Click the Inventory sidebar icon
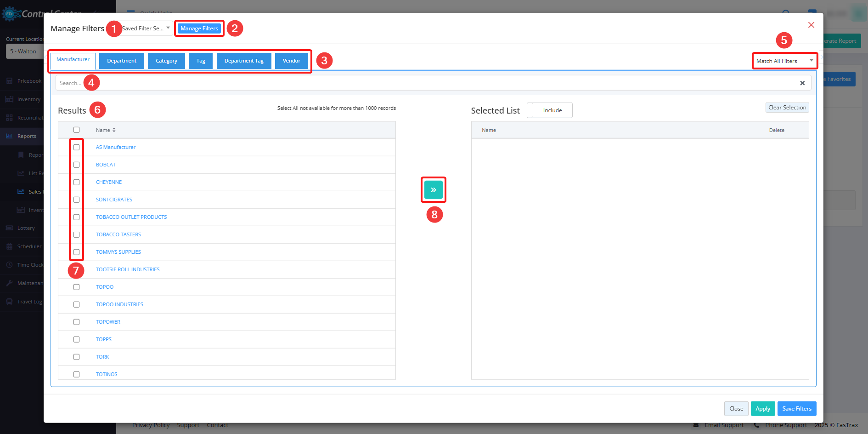The height and width of the screenshot is (434, 868). click(9, 99)
